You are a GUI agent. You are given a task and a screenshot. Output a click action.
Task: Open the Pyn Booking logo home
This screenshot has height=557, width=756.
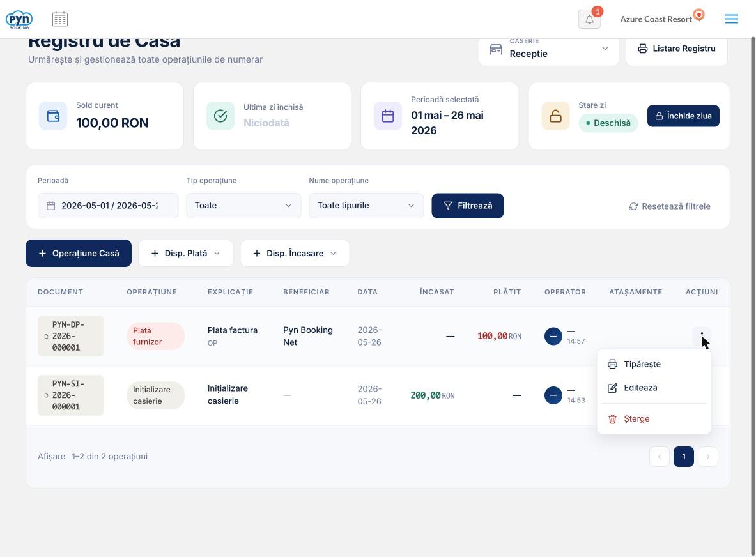click(x=19, y=19)
